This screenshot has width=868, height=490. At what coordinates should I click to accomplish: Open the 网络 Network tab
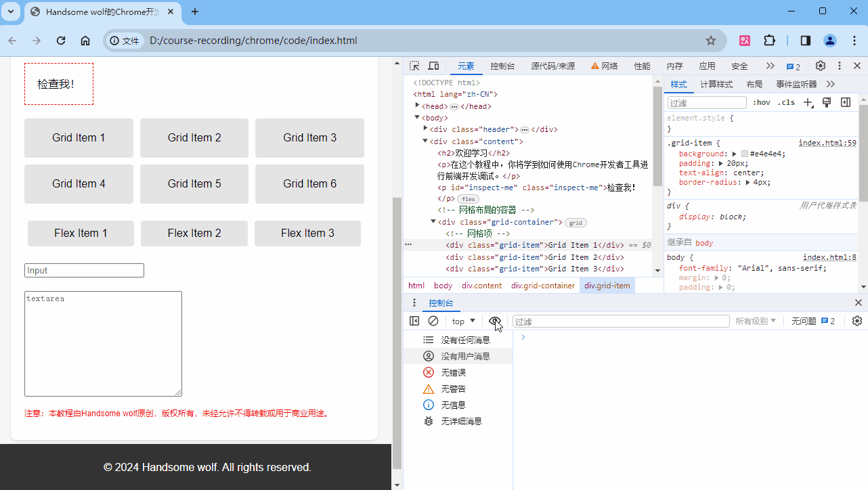tap(605, 66)
